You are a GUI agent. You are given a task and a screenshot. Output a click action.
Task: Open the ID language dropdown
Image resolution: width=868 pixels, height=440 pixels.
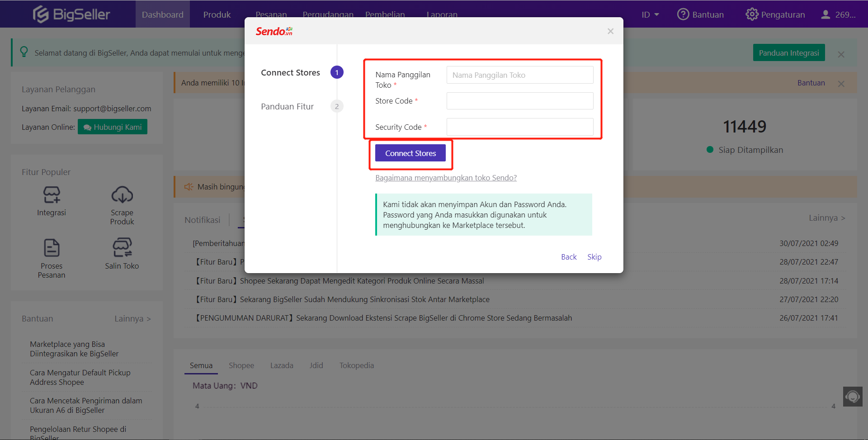650,14
